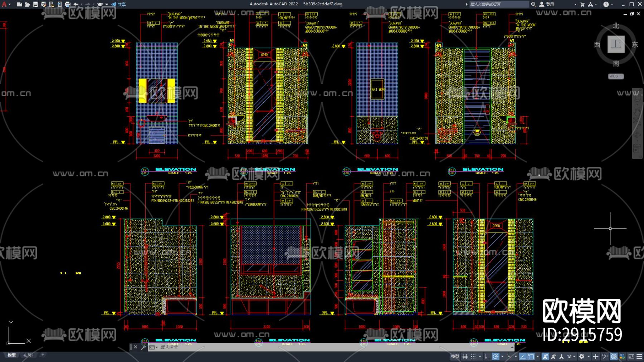Restore down the drawing window
Image resolution: width=644 pixels, height=362 pixels.
coord(632,14)
